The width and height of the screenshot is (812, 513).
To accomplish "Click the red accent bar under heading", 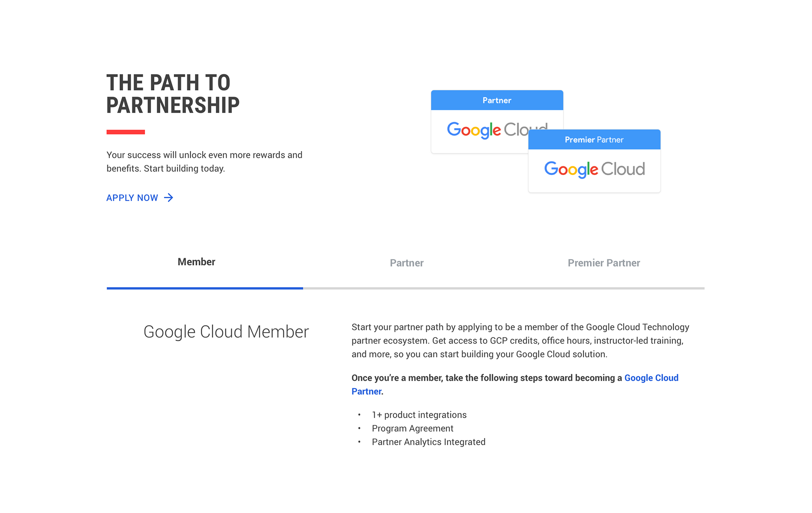I will click(x=126, y=132).
